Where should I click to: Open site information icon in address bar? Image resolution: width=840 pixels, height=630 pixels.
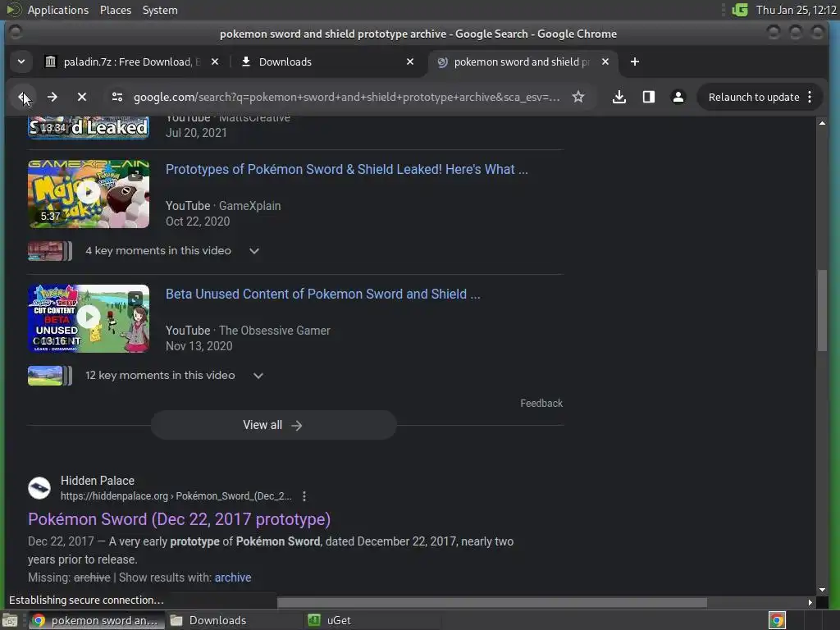[116, 97]
